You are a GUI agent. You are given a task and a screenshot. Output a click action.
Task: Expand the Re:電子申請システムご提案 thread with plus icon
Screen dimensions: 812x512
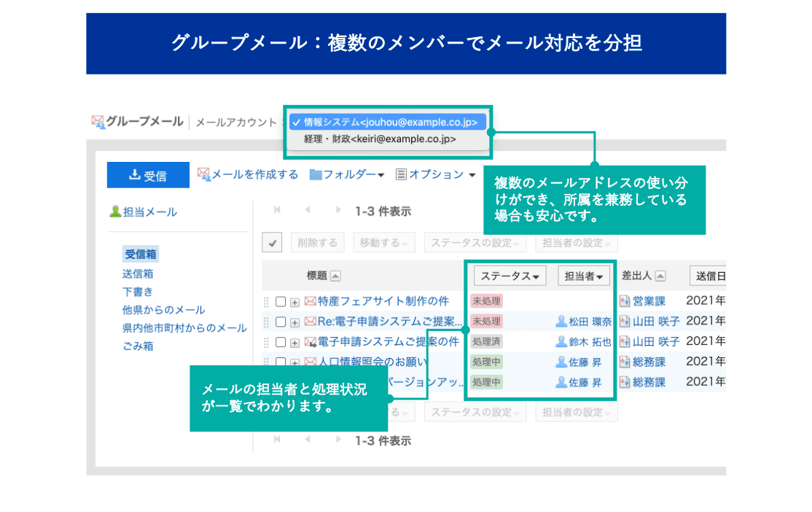point(294,321)
